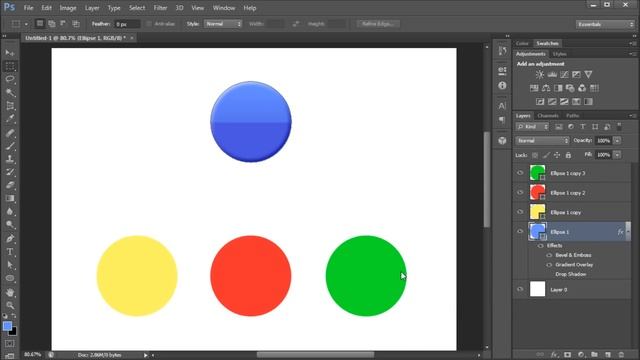Open the File menu
Image resolution: width=640 pixels, height=360 pixels.
pyautogui.click(x=28, y=8)
